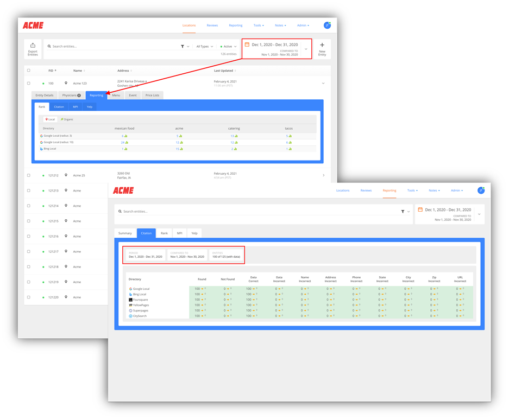Click the green status dot for entity 121218
This screenshot has height=420, width=509.
(43, 267)
